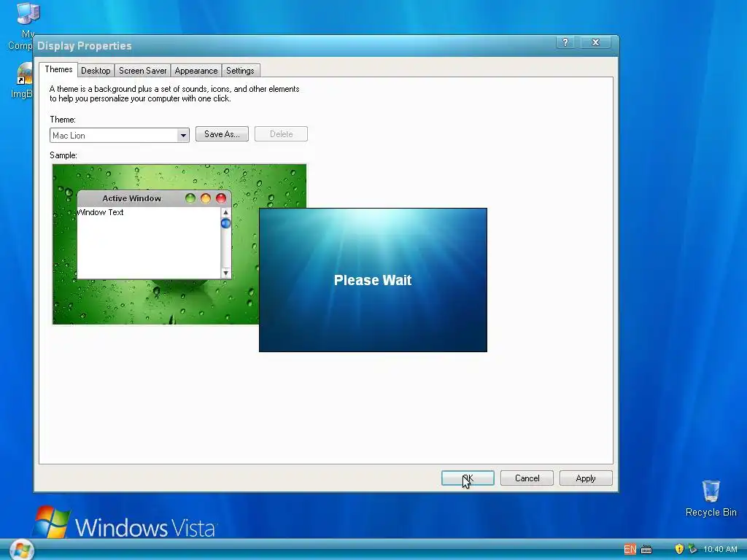Close the Display Properties dialog
This screenshot has height=560, width=747.
(x=595, y=42)
